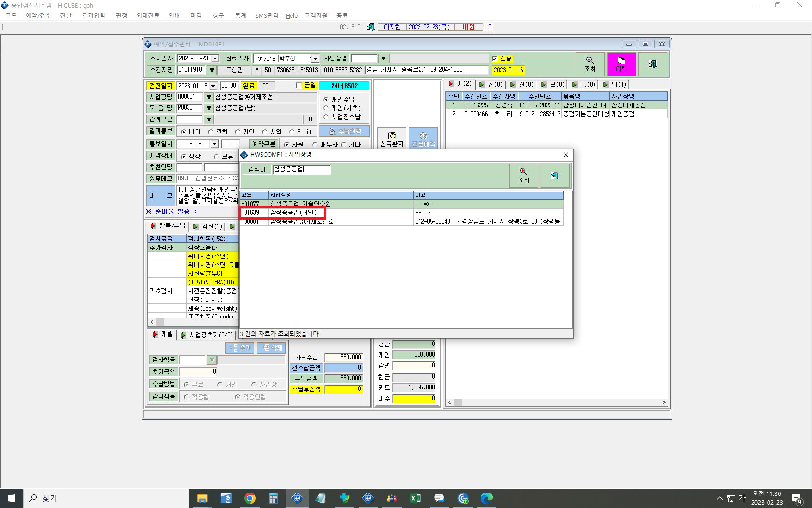Viewport: 812px width, 508px height.
Task: Toggle the 전송 checkbox
Action: (494, 59)
